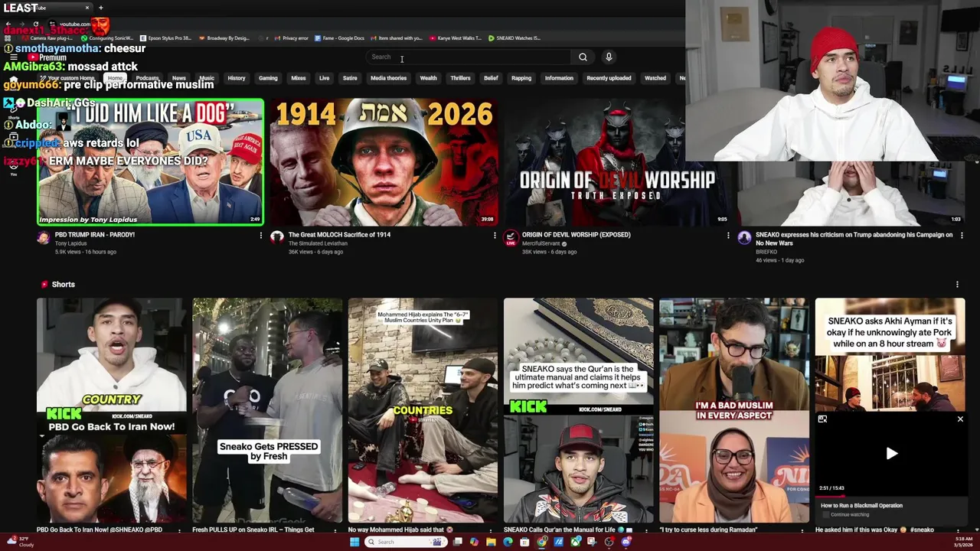Open the 'PBD Go Back To Iran Now!' short
Viewport: 980px width, 551px height.
112,410
